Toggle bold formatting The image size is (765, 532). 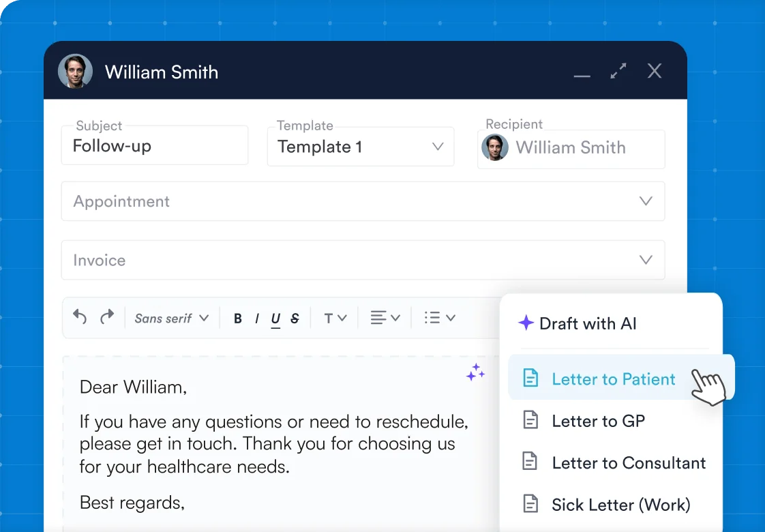[237, 319]
